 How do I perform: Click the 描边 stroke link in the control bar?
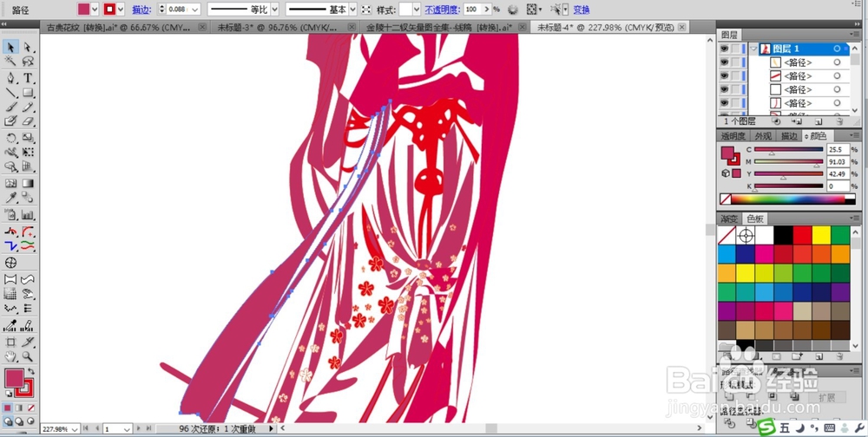140,10
